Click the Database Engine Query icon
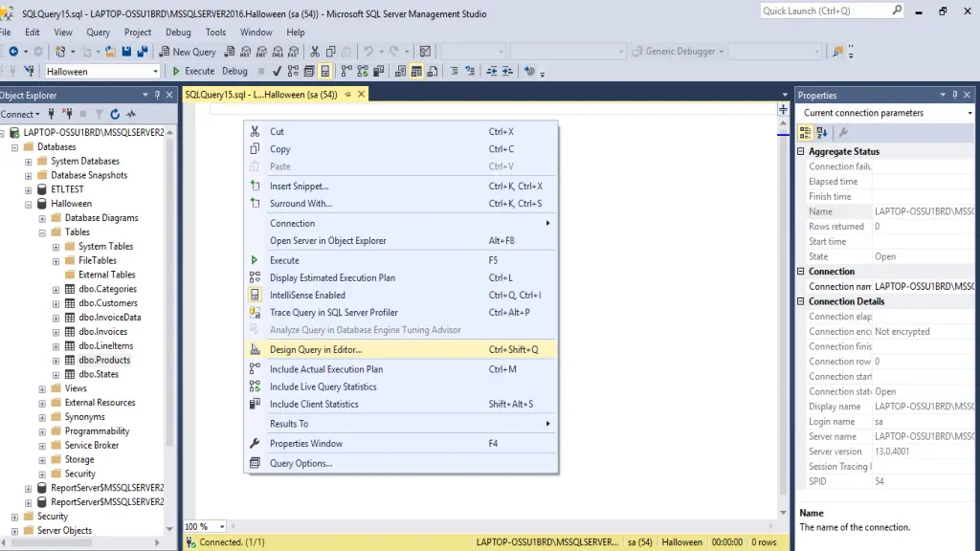The height and width of the screenshot is (551, 980). coord(230,52)
